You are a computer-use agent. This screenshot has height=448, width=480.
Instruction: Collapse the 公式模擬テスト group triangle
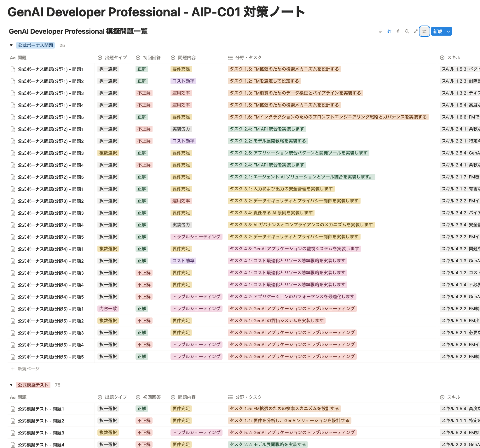pyautogui.click(x=11, y=385)
